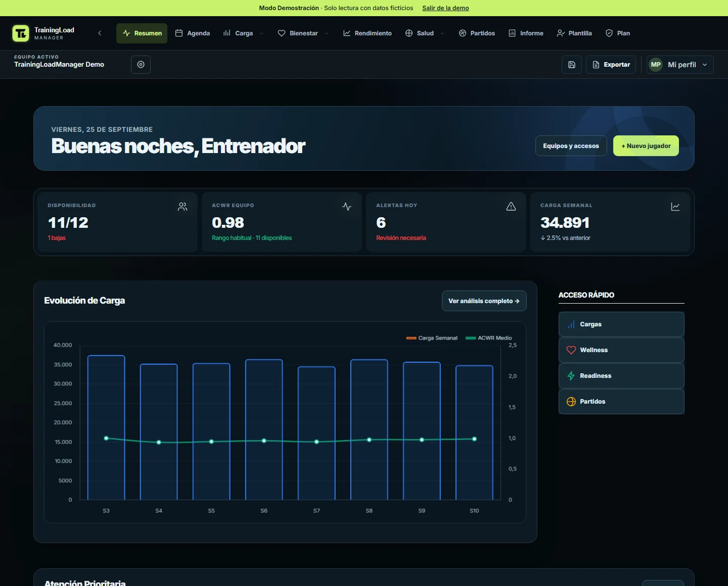
Task: Click the Wellness heart icon
Action: tap(571, 350)
